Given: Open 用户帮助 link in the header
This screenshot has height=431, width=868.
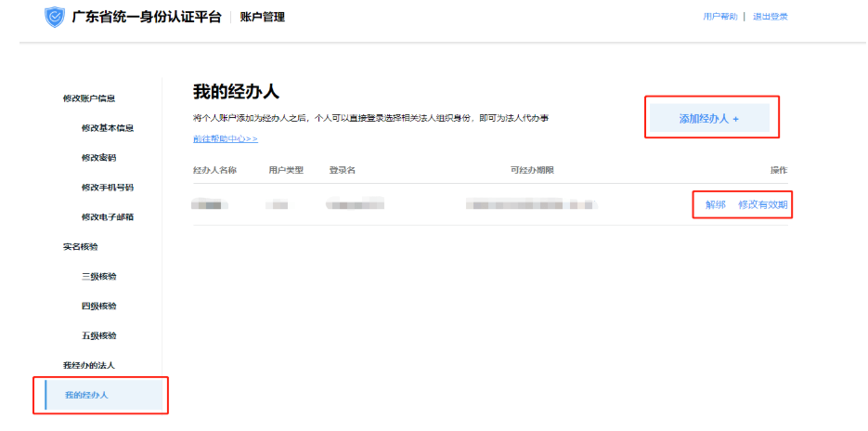Looking at the screenshot, I should point(720,17).
